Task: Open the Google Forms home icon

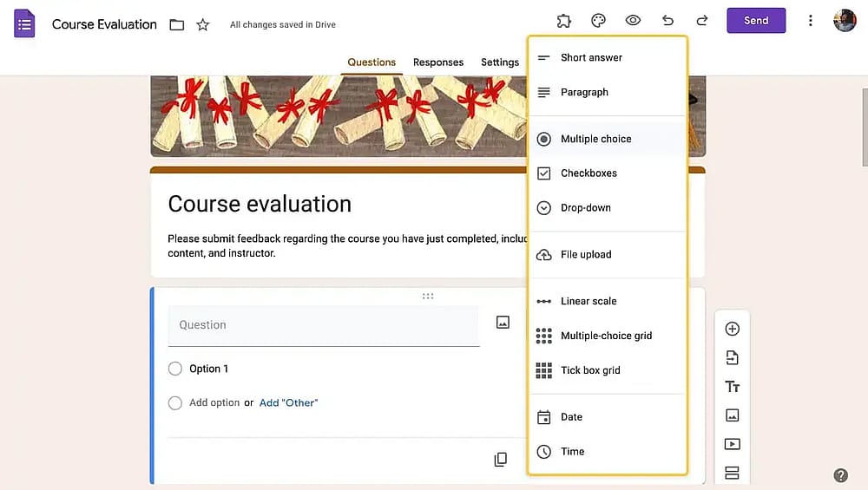Action: point(24,23)
